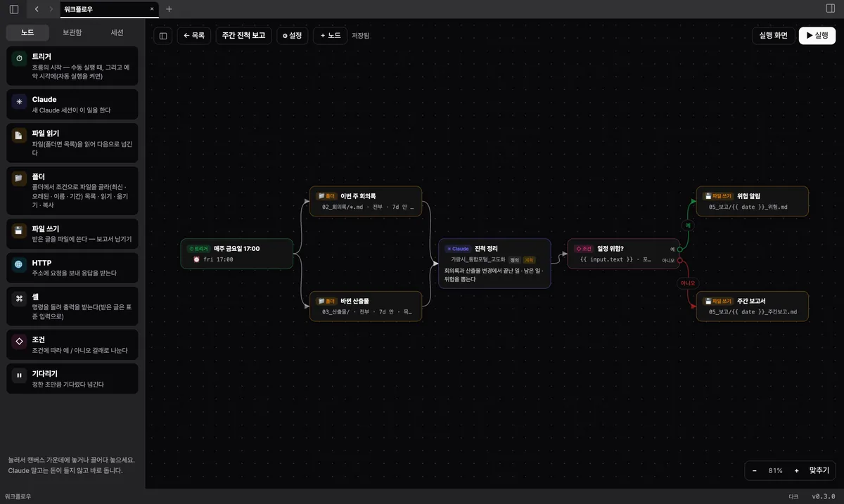Click the 다크 theme label in the status bar
844x504 pixels.
[x=793, y=496]
